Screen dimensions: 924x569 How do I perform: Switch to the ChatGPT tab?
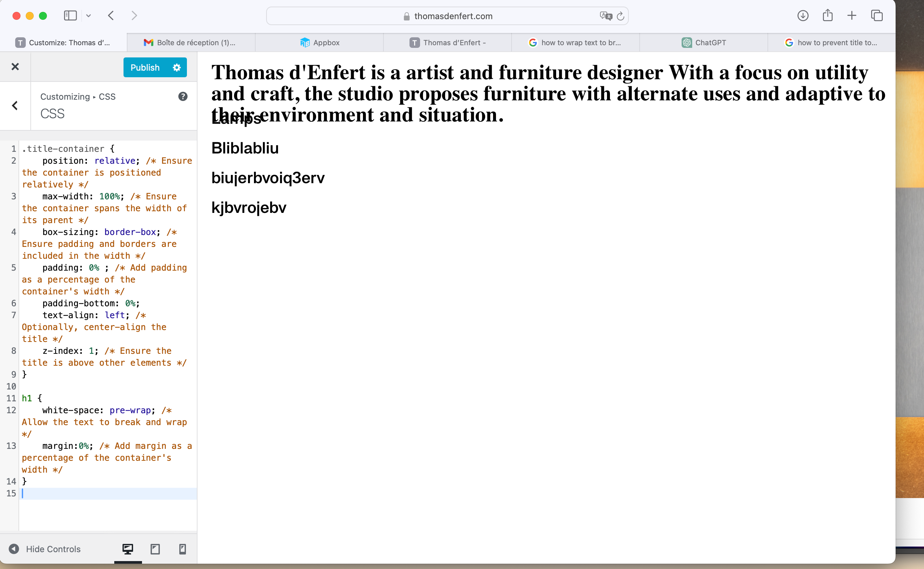[703, 43]
